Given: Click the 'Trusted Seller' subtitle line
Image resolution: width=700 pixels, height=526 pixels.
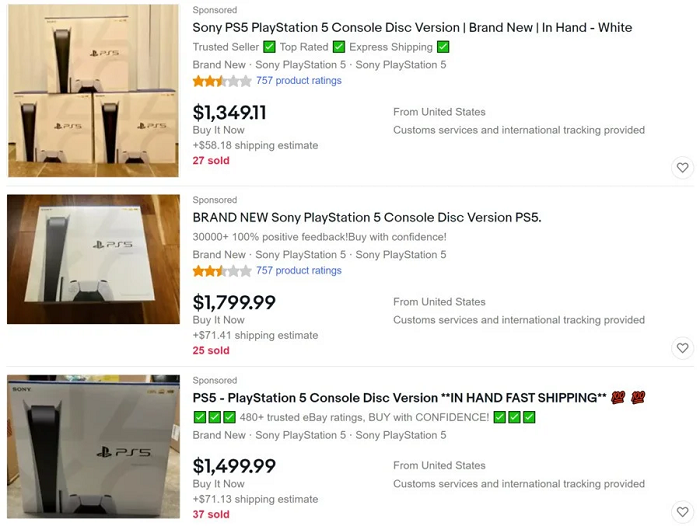Looking at the screenshot, I should click(320, 47).
